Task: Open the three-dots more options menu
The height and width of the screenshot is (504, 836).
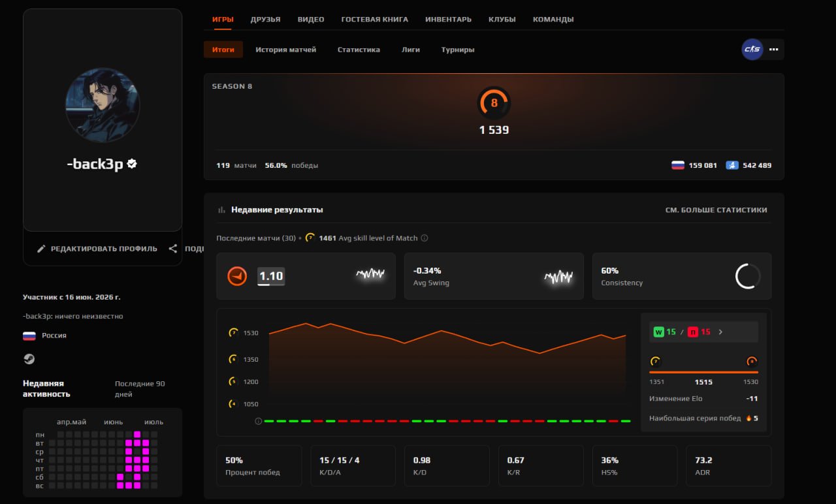Action: click(774, 50)
